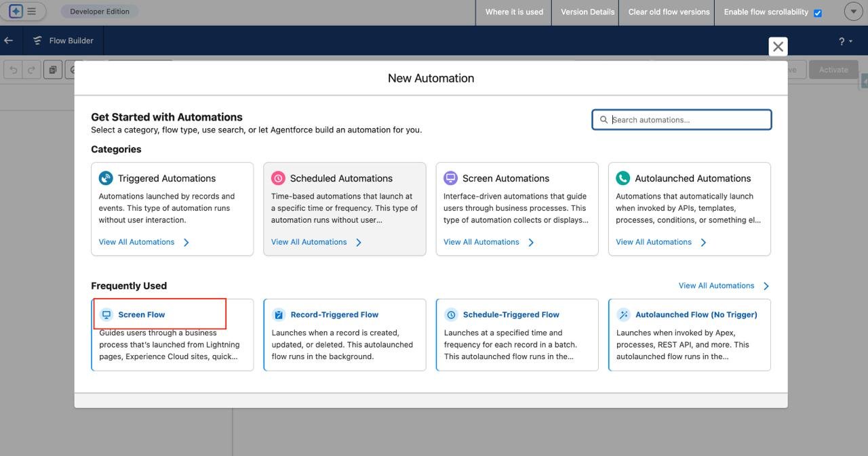This screenshot has width=868, height=456.
Task: Open the profile avatar dropdown
Action: pos(852,11)
